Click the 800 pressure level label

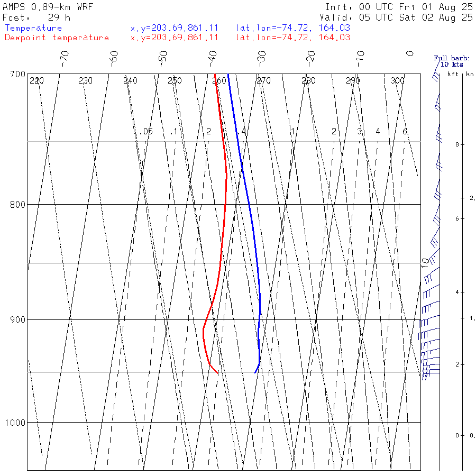click(17, 204)
